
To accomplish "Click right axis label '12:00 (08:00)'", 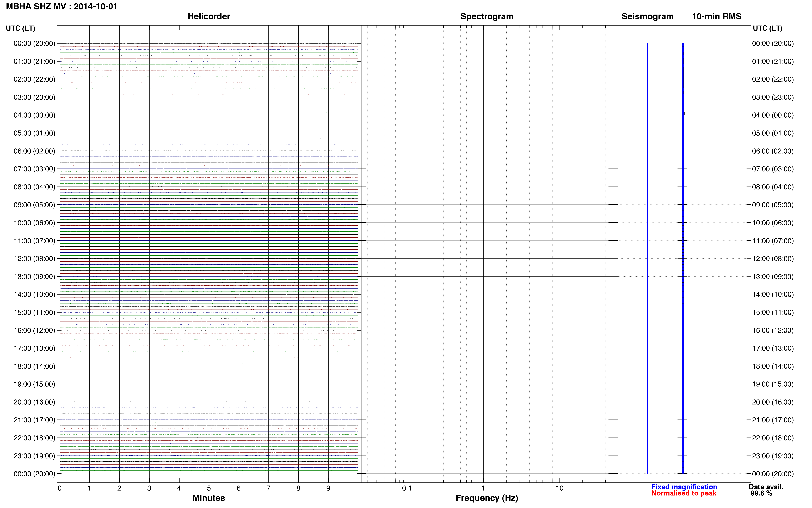I will 773,258.
